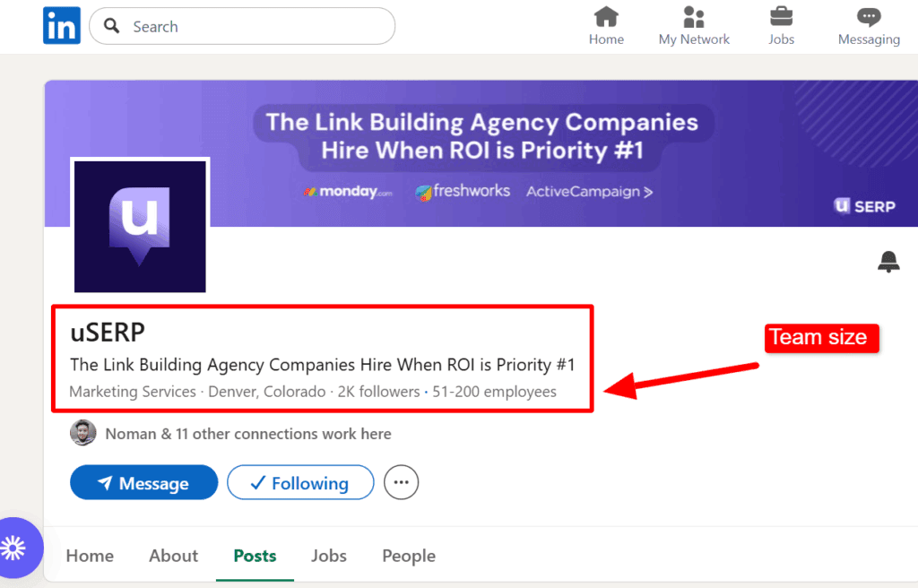Open the connections who work here link
The width and height of the screenshot is (918, 588).
tap(248, 434)
